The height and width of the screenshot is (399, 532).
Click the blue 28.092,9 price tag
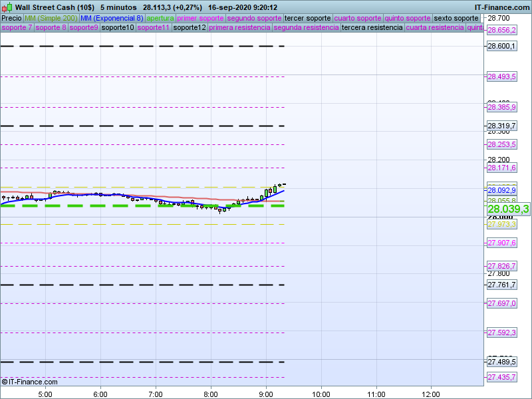click(x=501, y=190)
